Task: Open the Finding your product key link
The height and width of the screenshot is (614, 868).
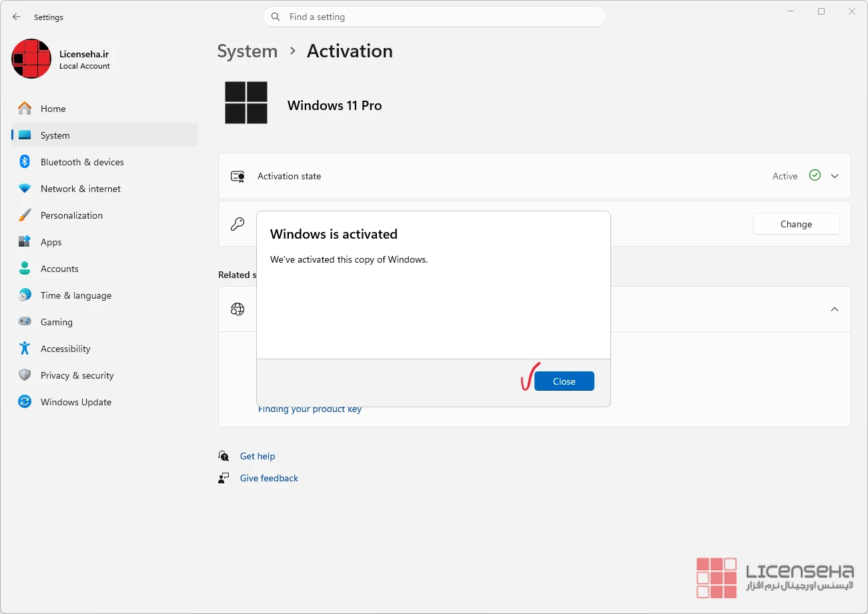Action: pos(310,409)
